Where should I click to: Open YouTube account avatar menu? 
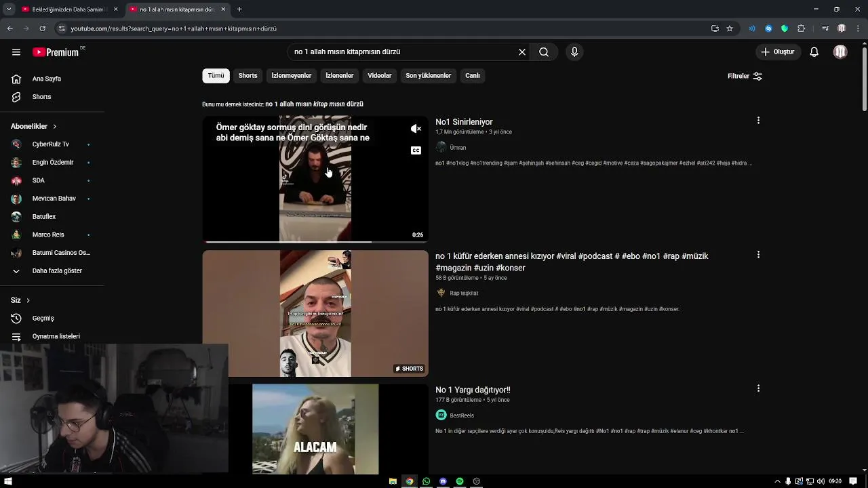click(840, 52)
